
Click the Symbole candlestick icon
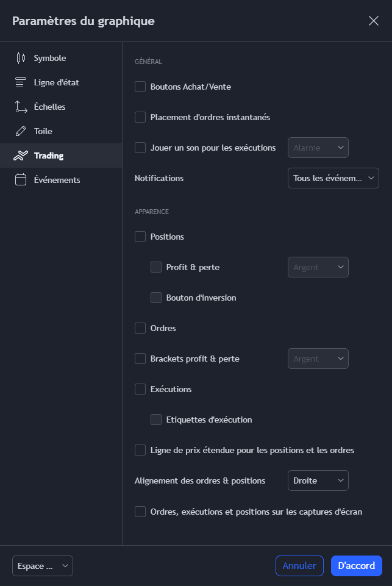point(21,58)
